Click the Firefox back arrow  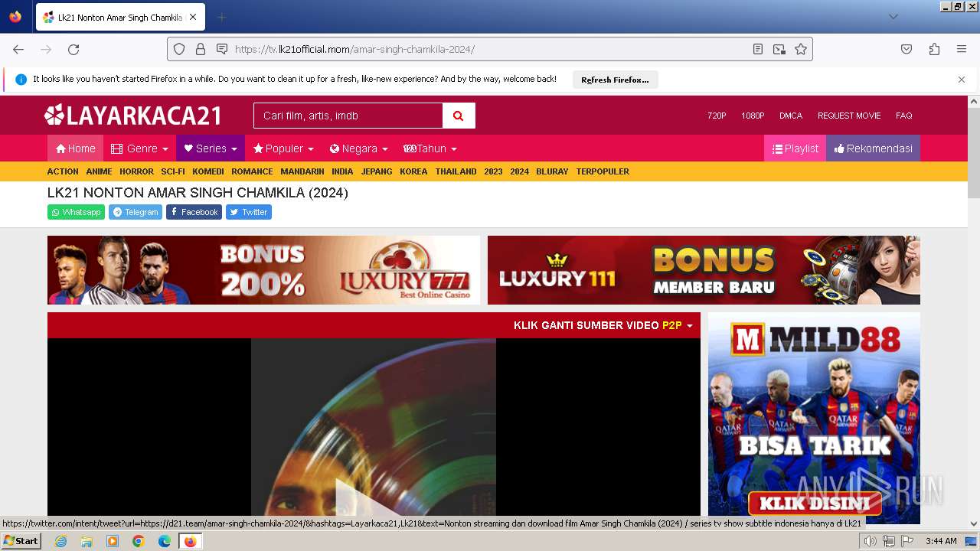coord(18,49)
